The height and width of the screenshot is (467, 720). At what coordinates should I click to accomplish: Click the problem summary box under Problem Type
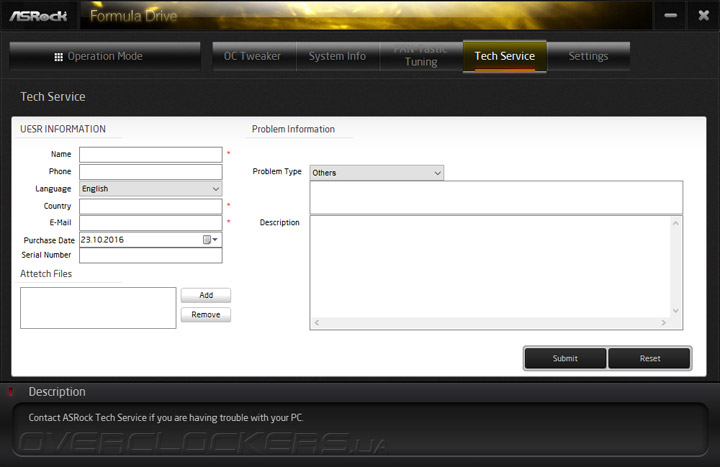tap(496, 197)
